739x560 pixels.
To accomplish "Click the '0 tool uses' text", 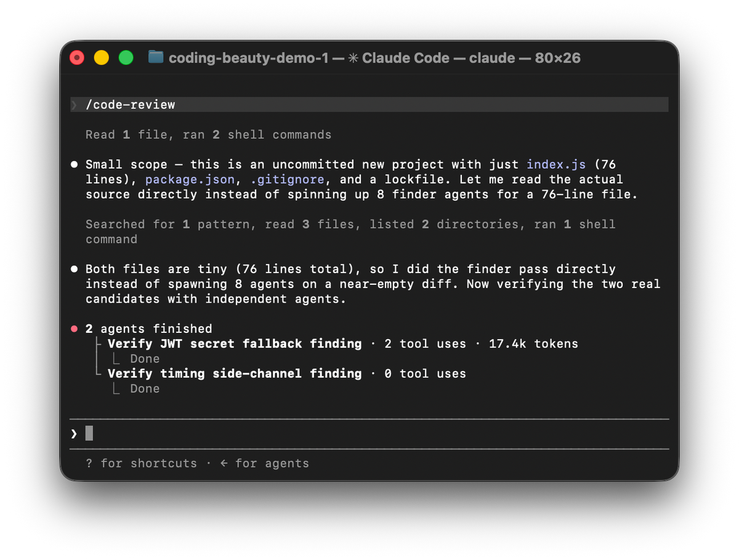I will [425, 374].
